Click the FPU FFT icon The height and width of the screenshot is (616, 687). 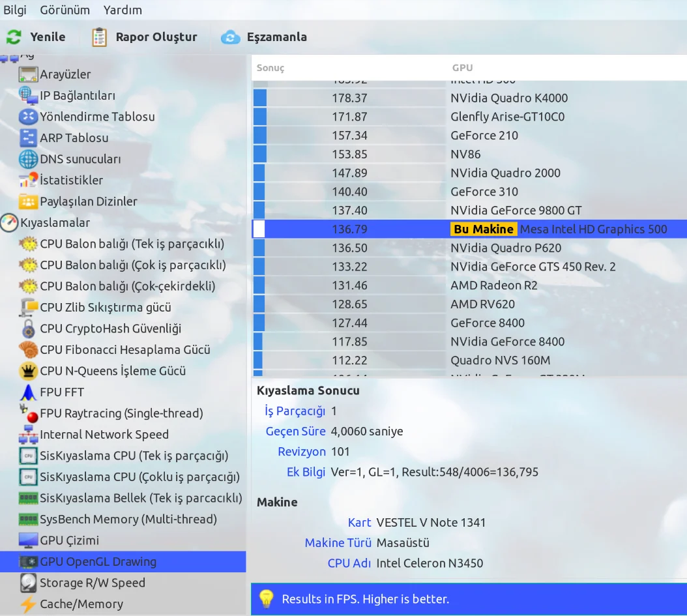coord(29,392)
